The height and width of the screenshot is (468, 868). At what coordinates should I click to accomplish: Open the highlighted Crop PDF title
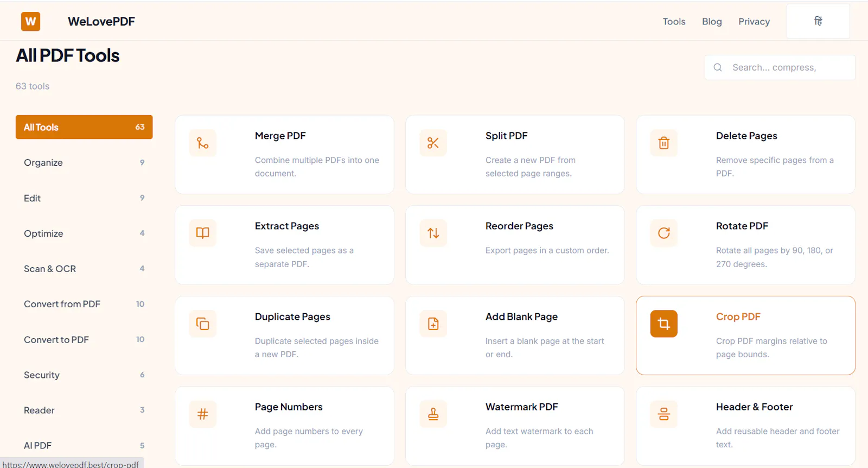pos(738,317)
